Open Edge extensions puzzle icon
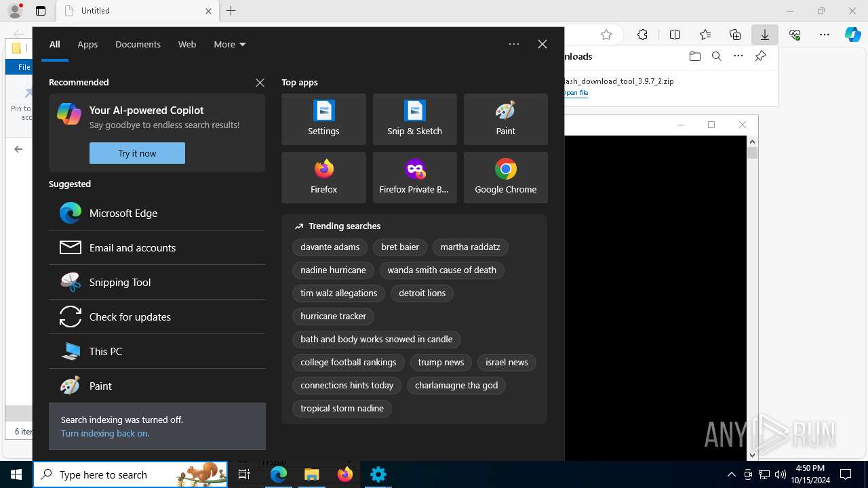868x488 pixels. pos(642,35)
